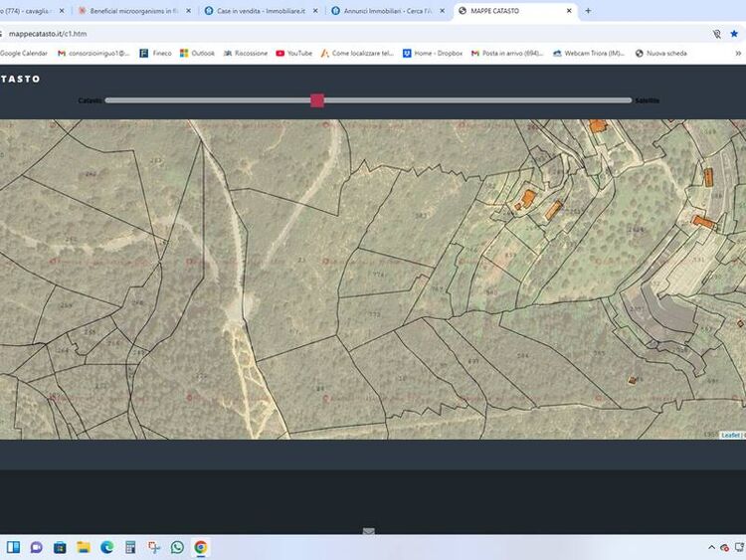
Task: Bookmark this page with star icon
Action: (x=734, y=33)
